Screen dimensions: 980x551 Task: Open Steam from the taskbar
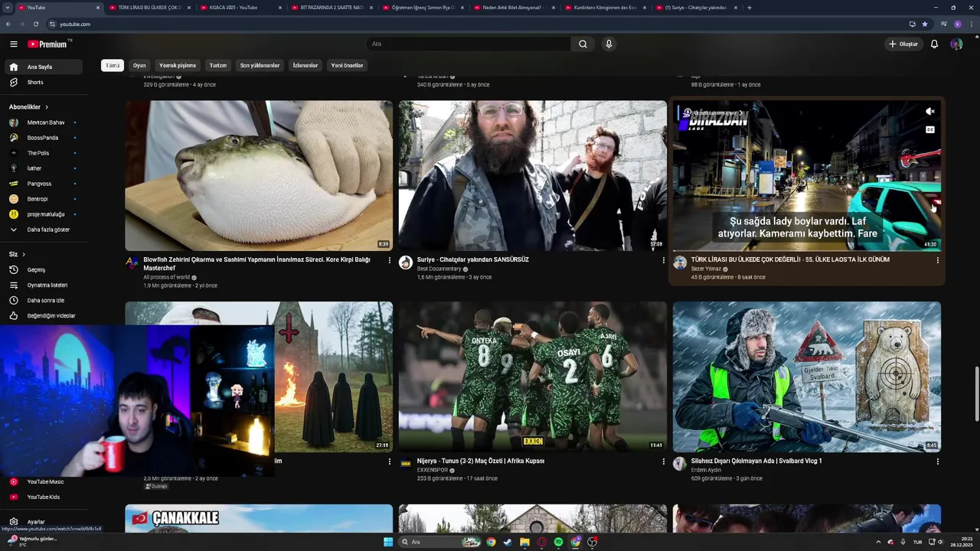(507, 542)
